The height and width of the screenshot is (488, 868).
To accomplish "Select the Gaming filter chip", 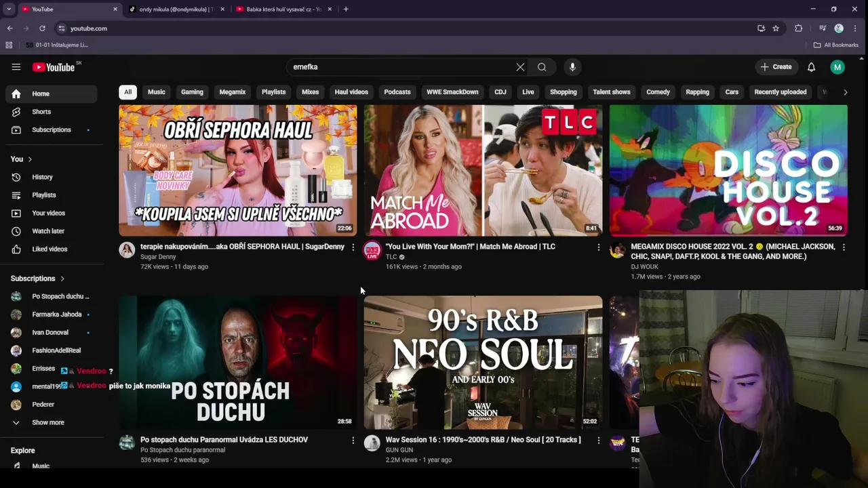I will pyautogui.click(x=192, y=92).
